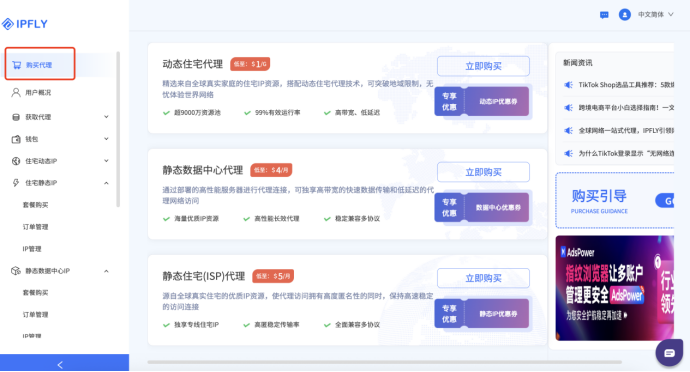
Task: Expand the 住宅动态IP menu
Action: point(59,161)
